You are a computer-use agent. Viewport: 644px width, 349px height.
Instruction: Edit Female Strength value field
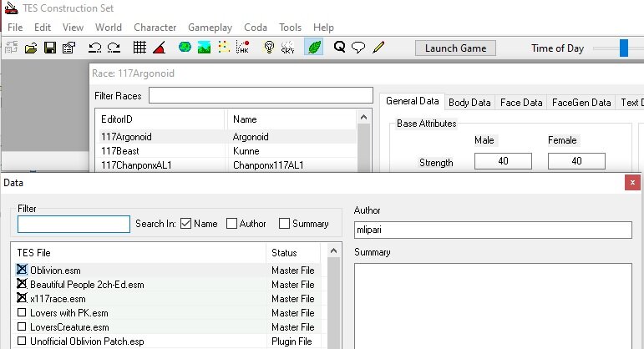(576, 161)
